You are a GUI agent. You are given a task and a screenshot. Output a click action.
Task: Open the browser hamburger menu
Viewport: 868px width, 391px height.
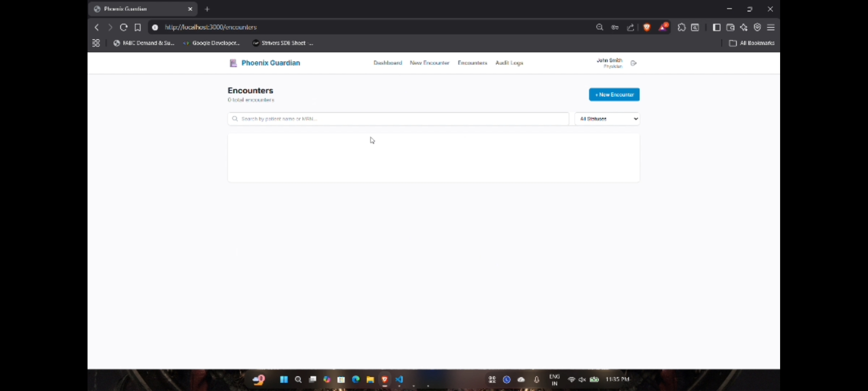(771, 27)
